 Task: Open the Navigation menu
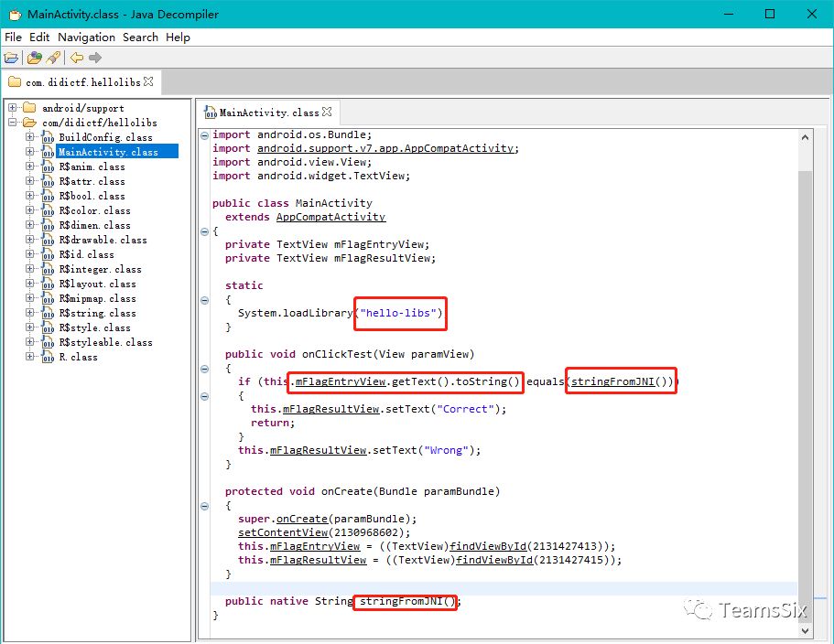[87, 38]
